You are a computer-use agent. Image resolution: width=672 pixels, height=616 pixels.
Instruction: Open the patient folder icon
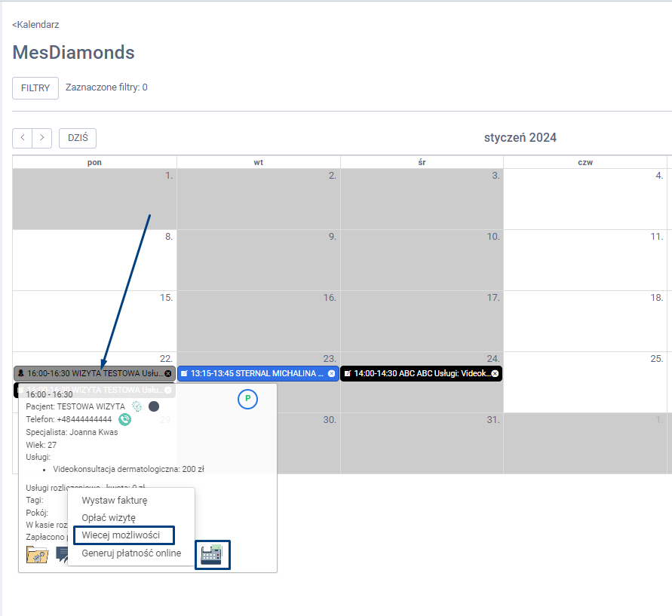tap(37, 556)
